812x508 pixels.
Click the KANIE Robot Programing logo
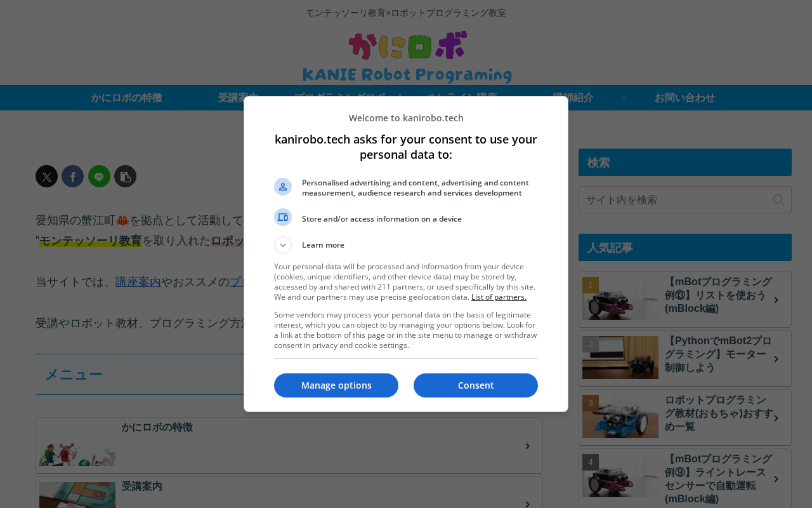pos(407,57)
